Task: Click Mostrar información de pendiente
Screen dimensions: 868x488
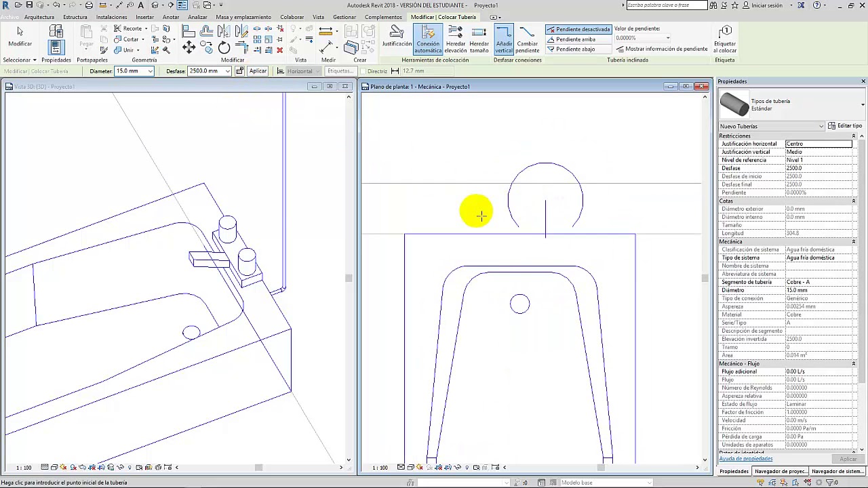Action: pyautogui.click(x=661, y=49)
